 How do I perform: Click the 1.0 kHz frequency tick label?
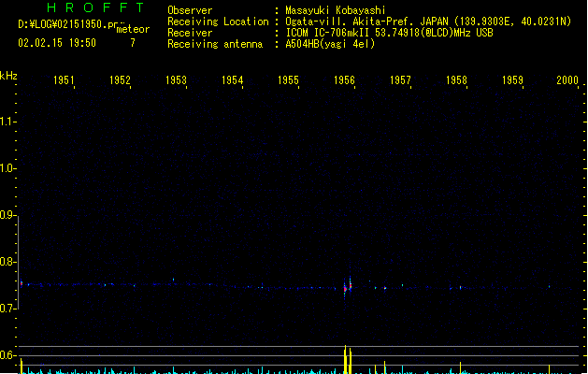click(x=7, y=168)
